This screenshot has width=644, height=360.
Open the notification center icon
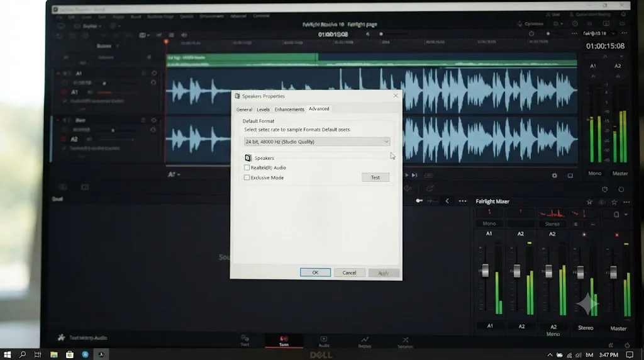629,355
